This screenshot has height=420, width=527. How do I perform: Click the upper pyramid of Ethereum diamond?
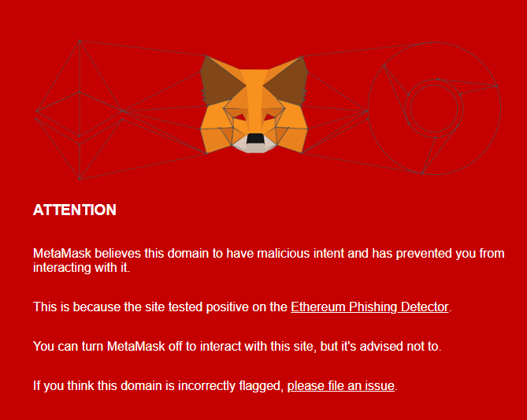coord(80,87)
